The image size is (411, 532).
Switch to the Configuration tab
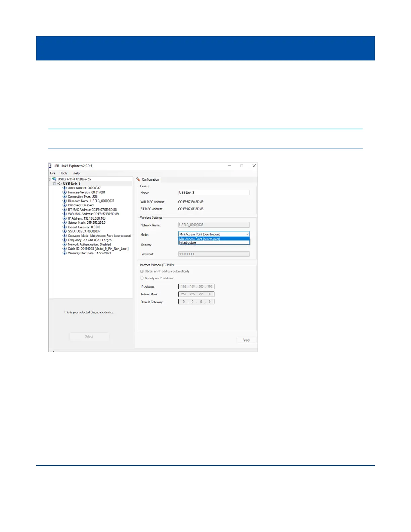[x=148, y=179]
